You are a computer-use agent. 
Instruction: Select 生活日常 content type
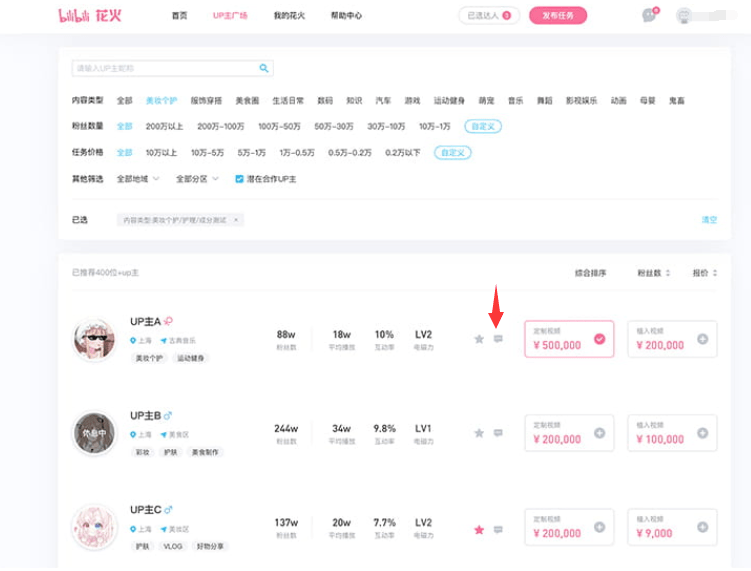(288, 101)
